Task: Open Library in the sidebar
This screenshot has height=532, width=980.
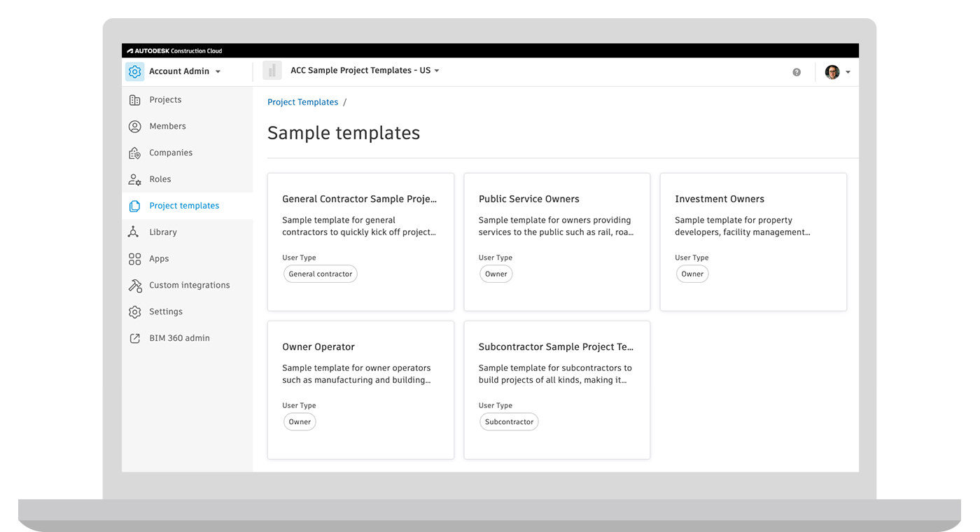Action: click(x=188, y=232)
